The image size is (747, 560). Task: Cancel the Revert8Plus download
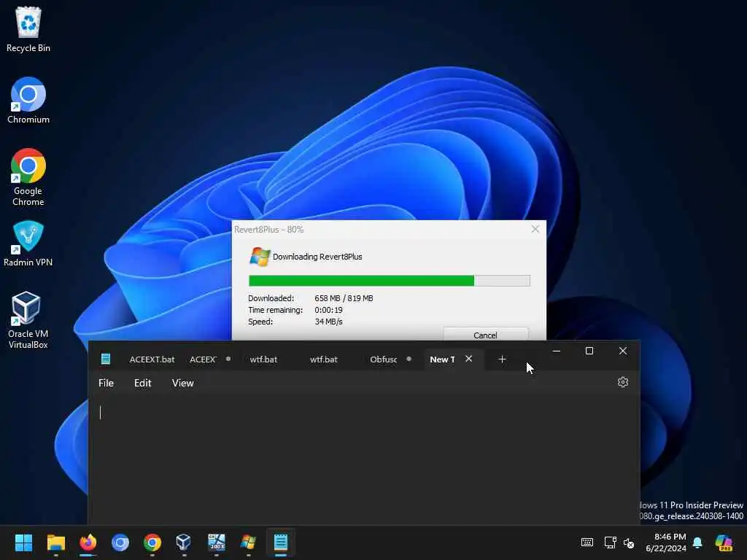tap(485, 335)
